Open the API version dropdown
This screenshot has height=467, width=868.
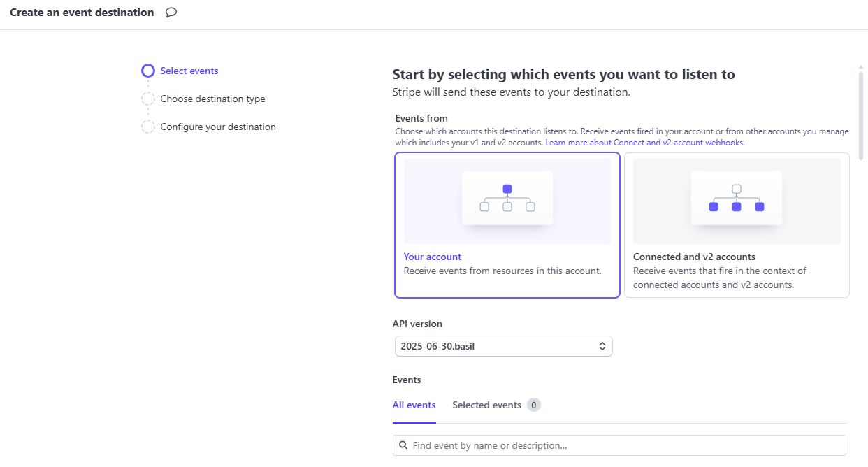[502, 346]
